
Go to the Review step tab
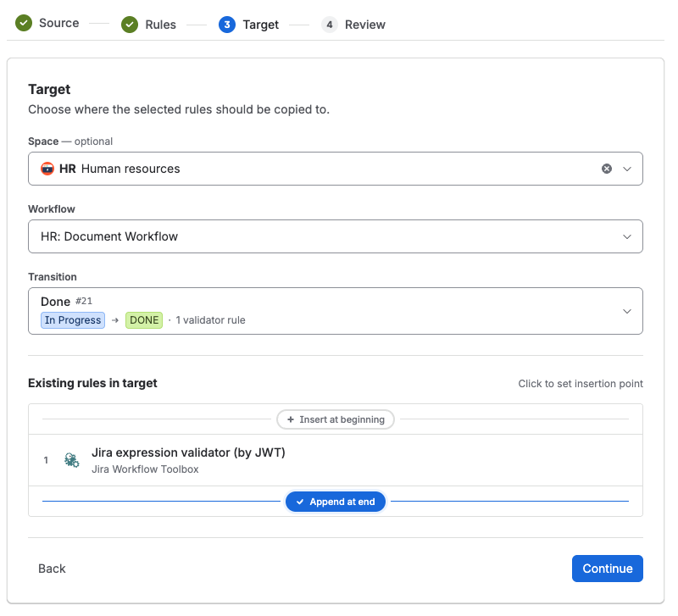click(365, 25)
